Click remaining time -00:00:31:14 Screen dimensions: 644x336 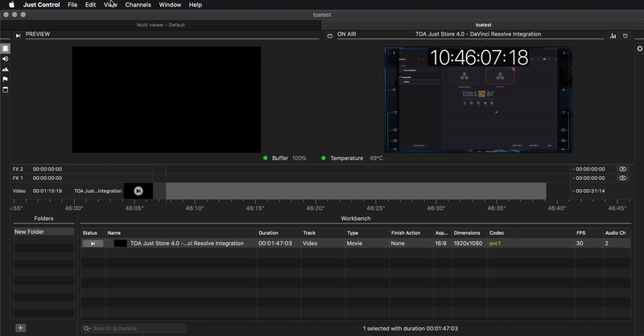pos(588,191)
